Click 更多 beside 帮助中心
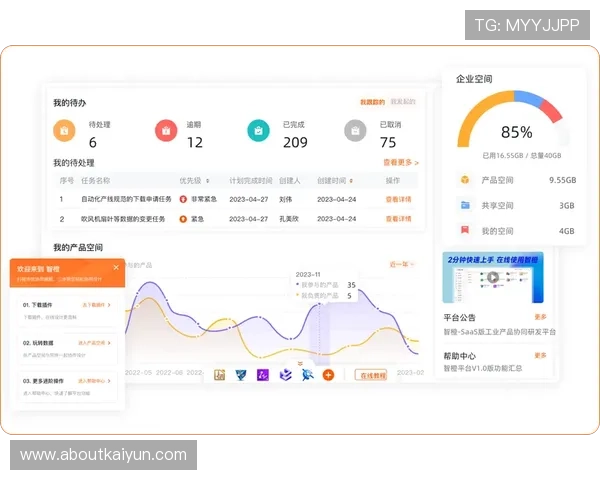The height and width of the screenshot is (480, 600). (540, 356)
